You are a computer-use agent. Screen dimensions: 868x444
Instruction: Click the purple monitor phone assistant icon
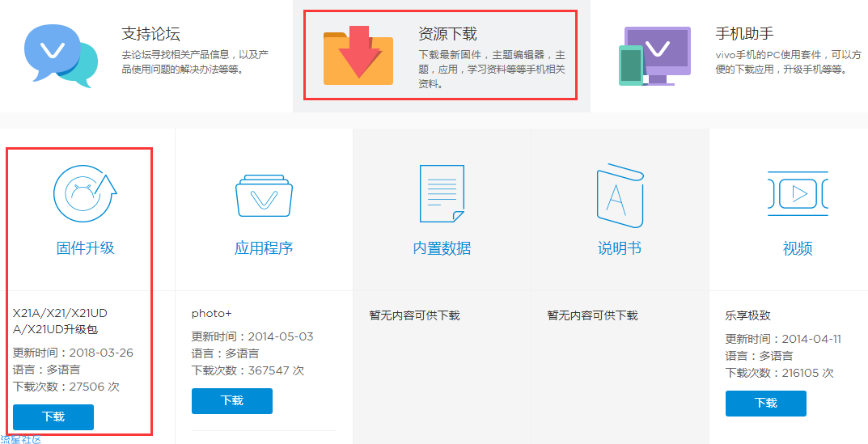tap(654, 56)
